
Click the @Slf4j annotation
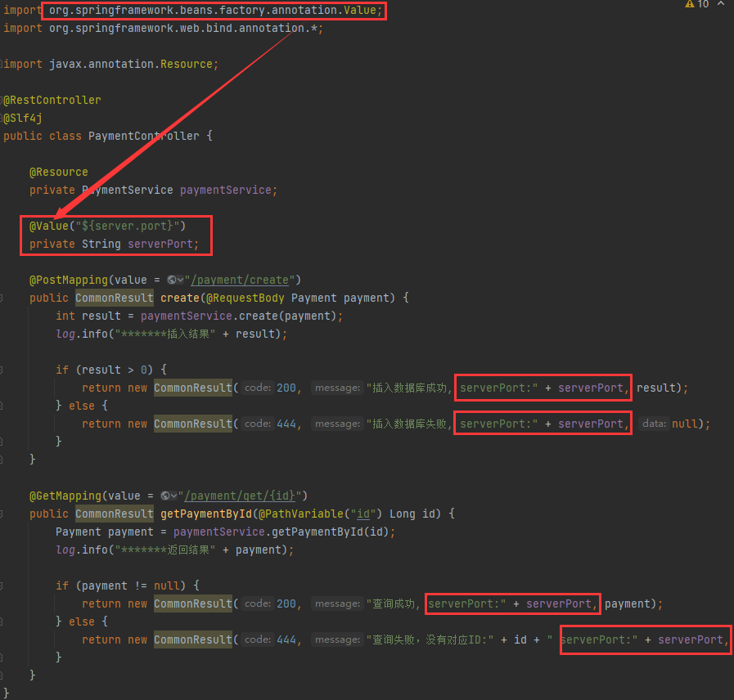pyautogui.click(x=23, y=118)
